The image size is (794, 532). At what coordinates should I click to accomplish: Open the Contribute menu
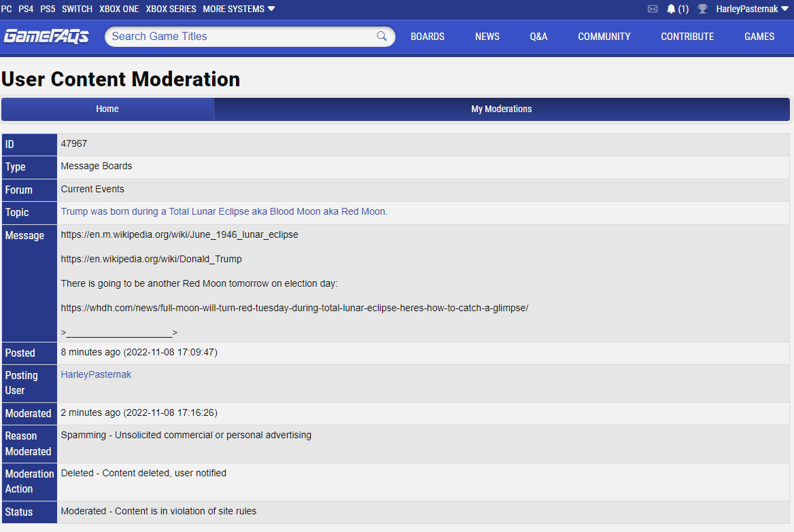click(687, 37)
